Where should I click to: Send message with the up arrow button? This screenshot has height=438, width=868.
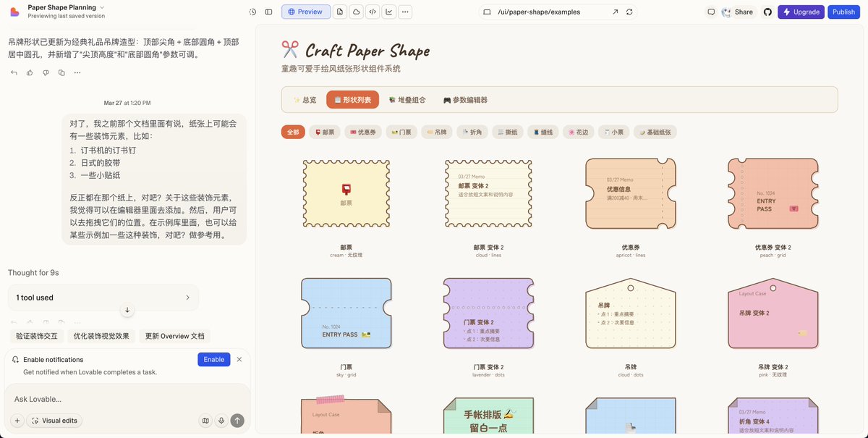(x=237, y=421)
